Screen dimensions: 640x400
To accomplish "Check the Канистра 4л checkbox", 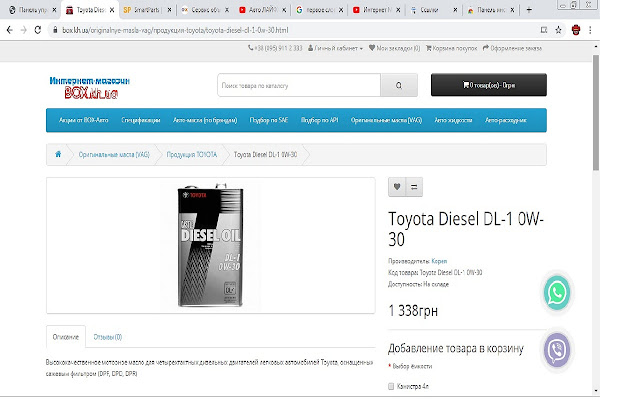I will [x=391, y=386].
